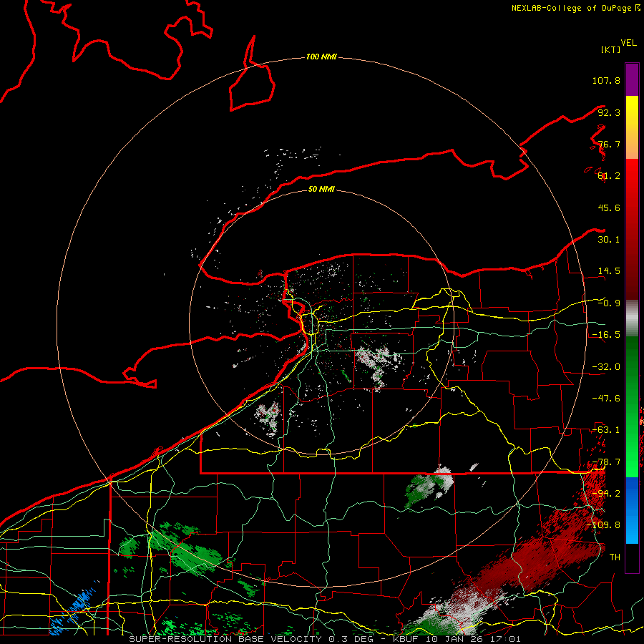
Task: Click the -109.8 velocity scale value
Action: click(x=603, y=525)
